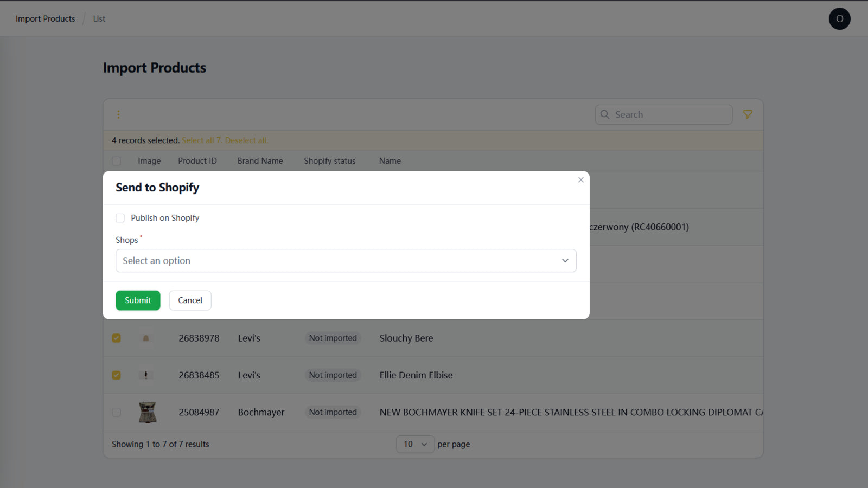Submit the Send to Shopify form
The image size is (868, 488).
[x=138, y=300]
